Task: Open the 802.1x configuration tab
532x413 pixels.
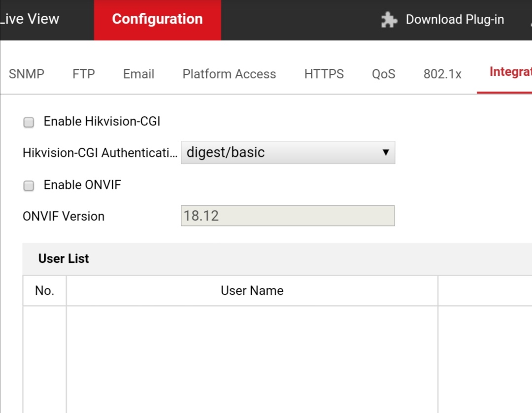Action: [x=442, y=74]
